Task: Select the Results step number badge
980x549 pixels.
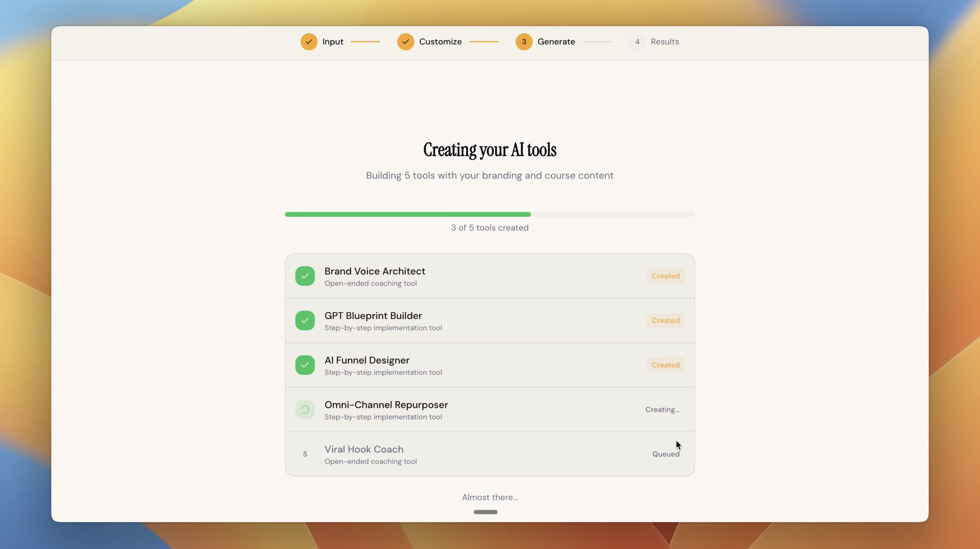Action: click(x=637, y=42)
